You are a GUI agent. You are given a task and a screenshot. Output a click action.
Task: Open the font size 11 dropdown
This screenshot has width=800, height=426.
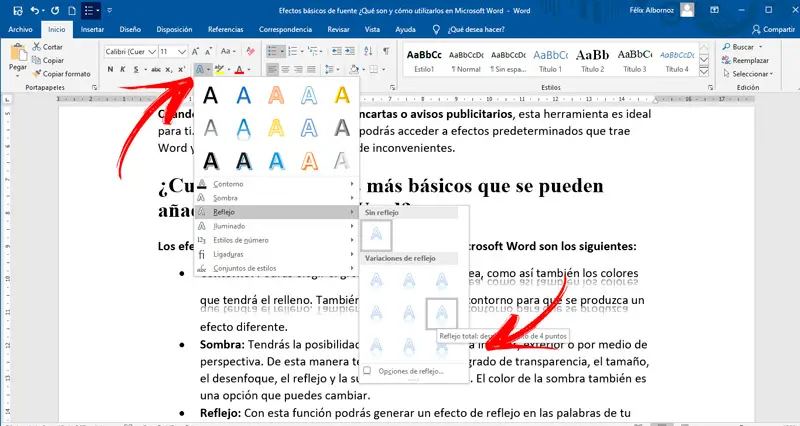tap(182, 52)
